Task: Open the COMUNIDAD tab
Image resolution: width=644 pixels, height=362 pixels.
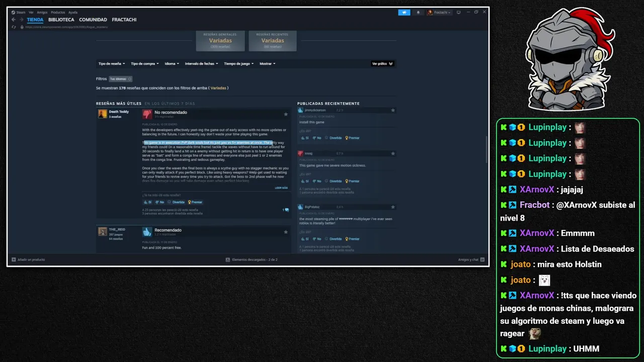Action: [93, 20]
